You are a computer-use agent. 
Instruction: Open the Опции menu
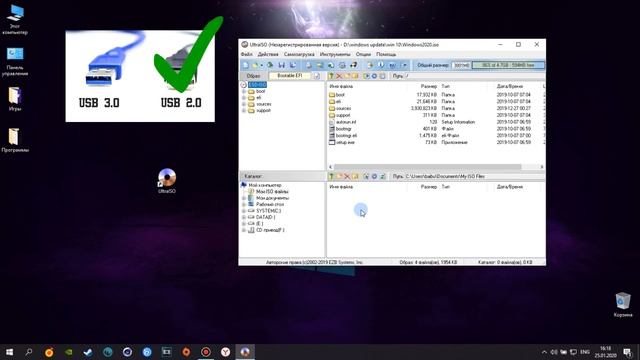[363, 54]
